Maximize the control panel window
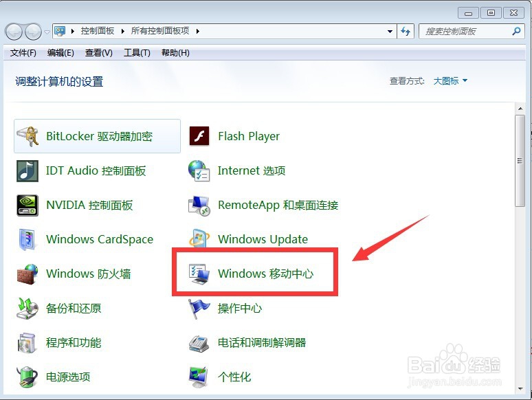 click(x=491, y=13)
